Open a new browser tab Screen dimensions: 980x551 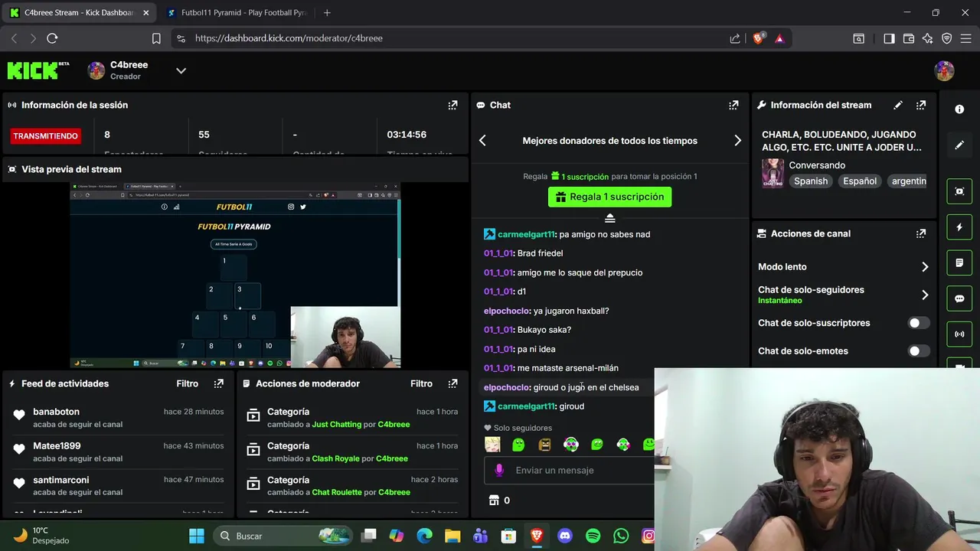click(327, 13)
